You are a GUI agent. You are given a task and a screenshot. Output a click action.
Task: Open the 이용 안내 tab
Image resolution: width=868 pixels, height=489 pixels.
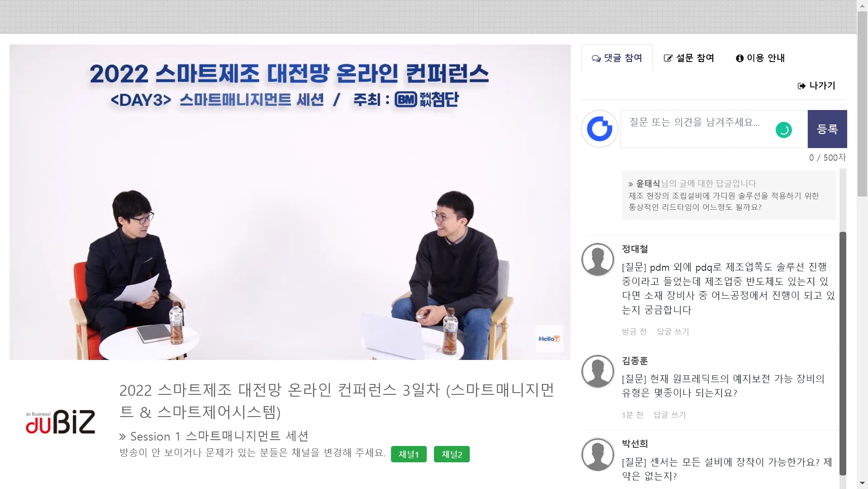click(x=760, y=58)
